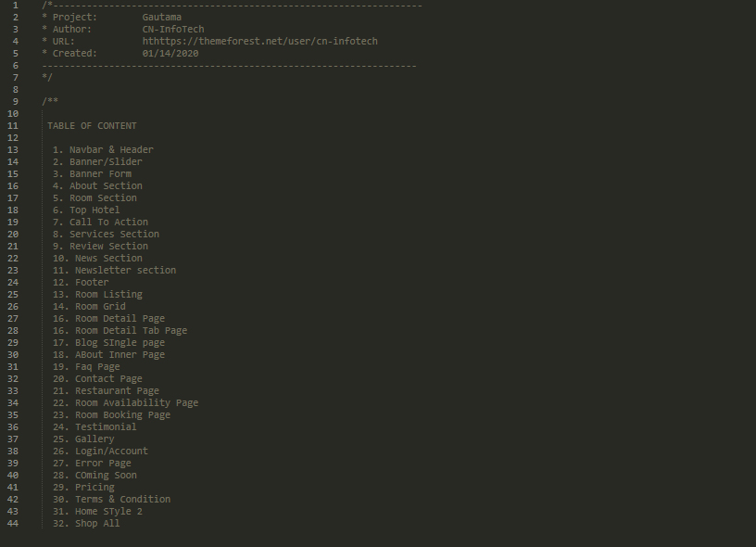The height and width of the screenshot is (547, 756).
Task: Click the "Banner/Slider" line
Action: [x=97, y=162]
